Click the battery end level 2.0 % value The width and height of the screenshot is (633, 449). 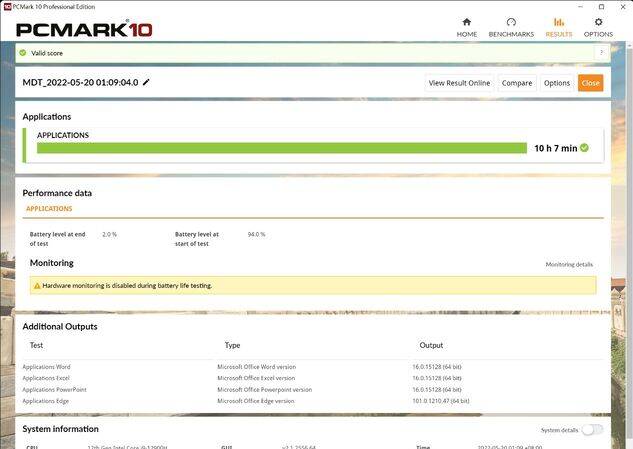[x=109, y=234]
